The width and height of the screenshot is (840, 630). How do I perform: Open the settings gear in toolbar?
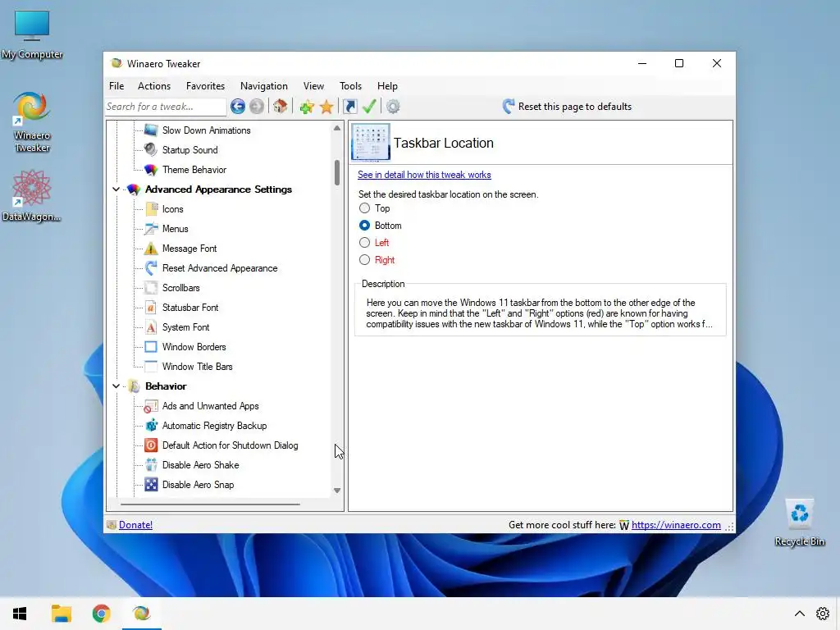point(393,107)
